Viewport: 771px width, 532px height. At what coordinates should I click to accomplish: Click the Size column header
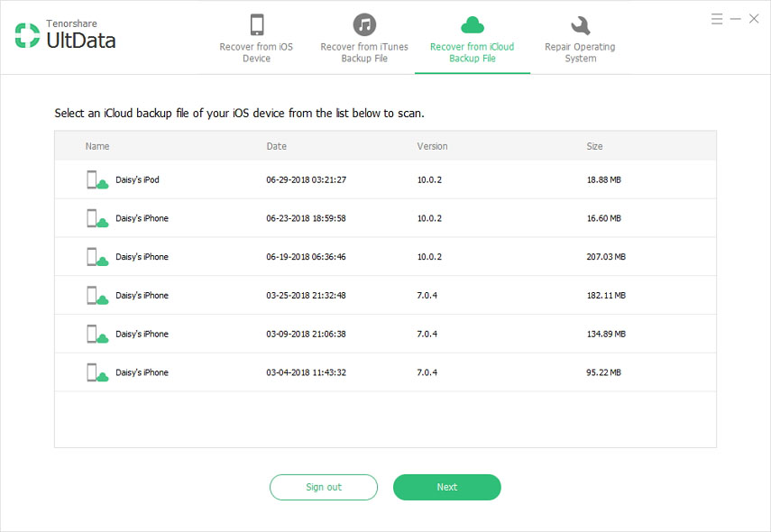click(594, 146)
